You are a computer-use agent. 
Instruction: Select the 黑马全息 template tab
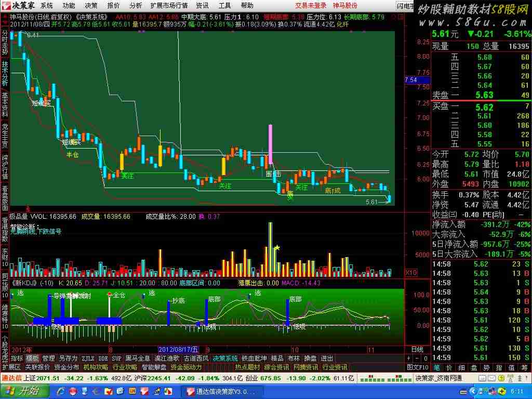pos(137,358)
